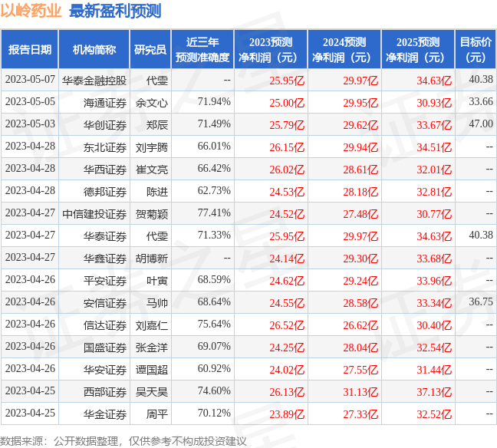497x448 pixels.
Task: Click researcher name 刘嘉仁
Action: point(152,325)
